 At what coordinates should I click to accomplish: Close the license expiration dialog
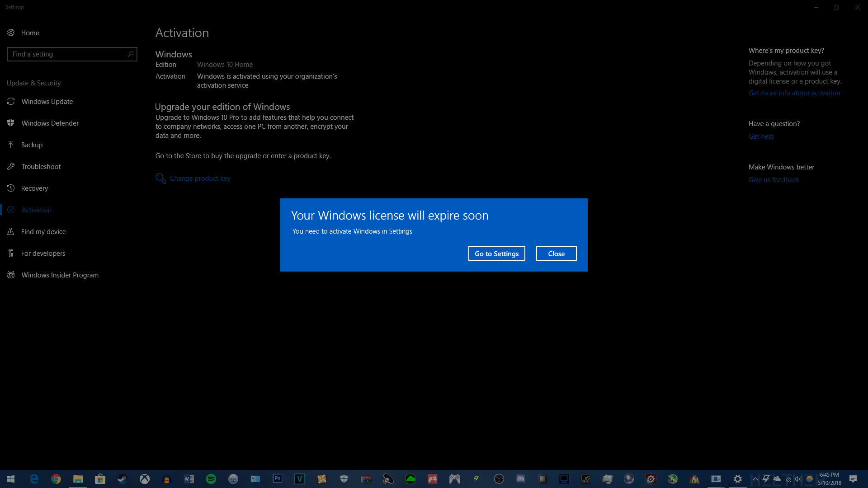pos(556,253)
